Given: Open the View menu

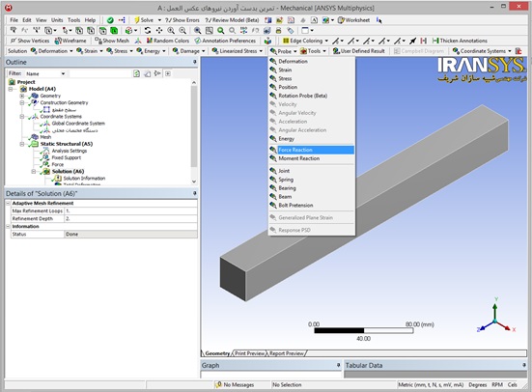Looking at the screenshot, I should [x=42, y=20].
